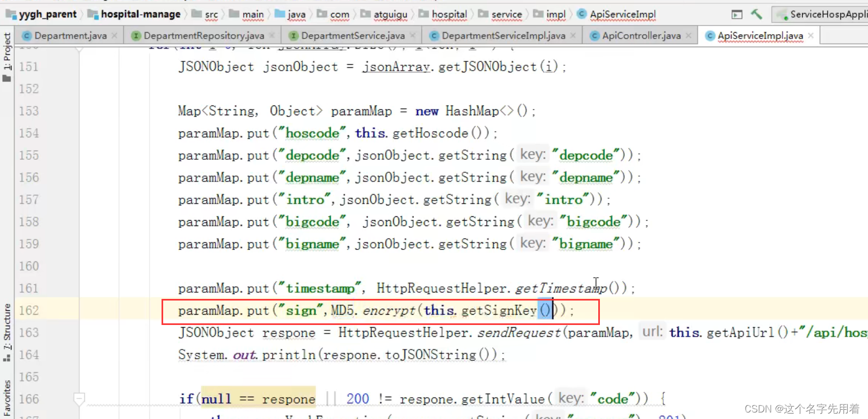The image size is (868, 419).
Task: Toggle the Favorites tool window
Action: pos(7,398)
